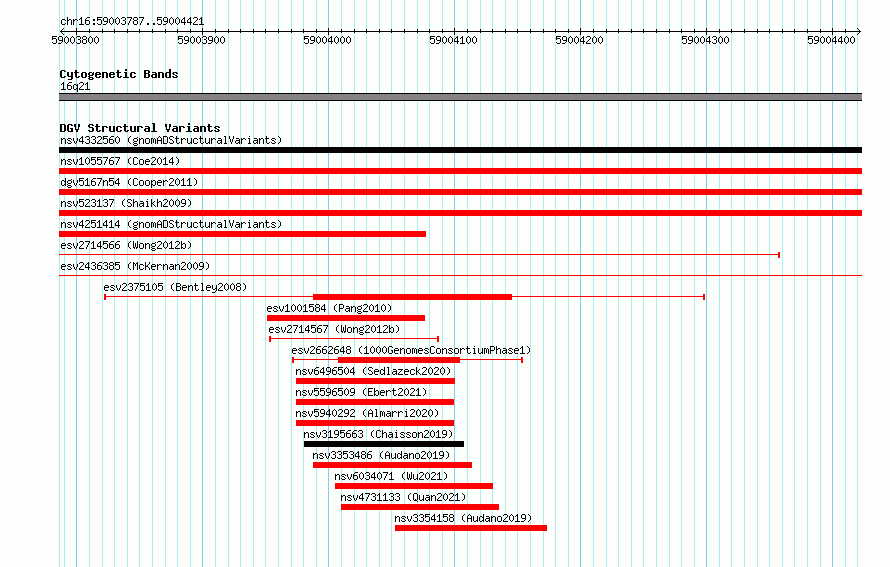This screenshot has width=890, height=567.
Task: Click the red nsv1055767 Coe2014 bar
Action: click(460, 171)
